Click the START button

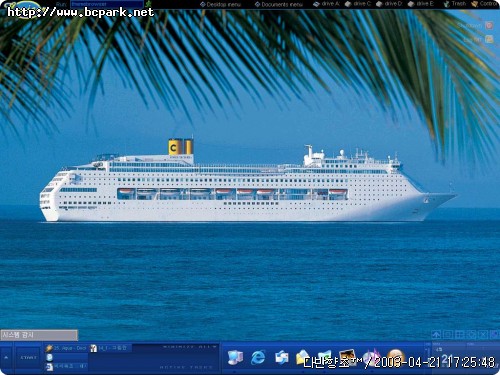(x=28, y=358)
